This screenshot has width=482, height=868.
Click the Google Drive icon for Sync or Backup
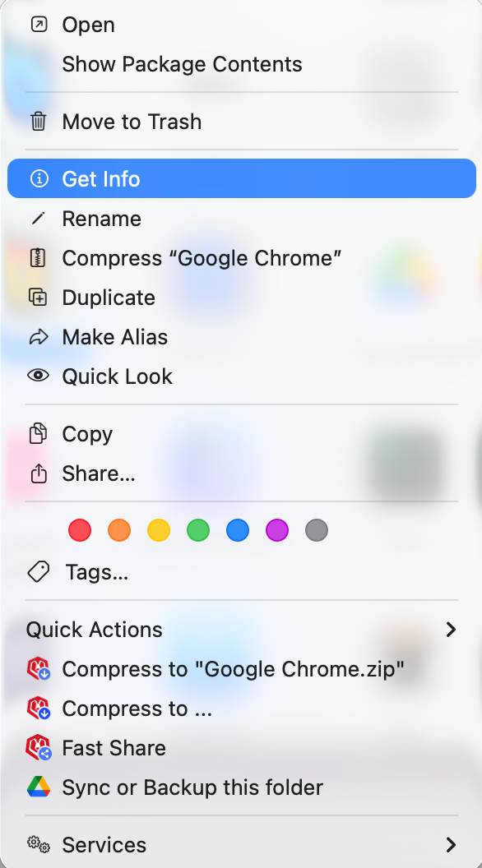[x=38, y=787]
